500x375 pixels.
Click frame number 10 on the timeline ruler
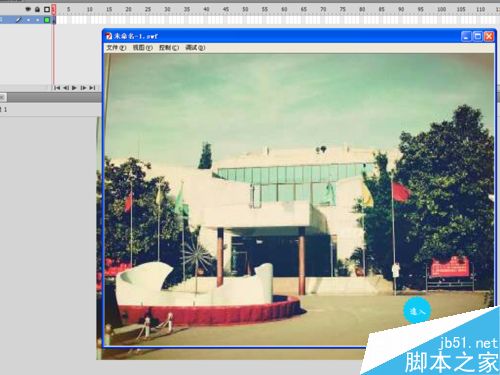pos(90,9)
